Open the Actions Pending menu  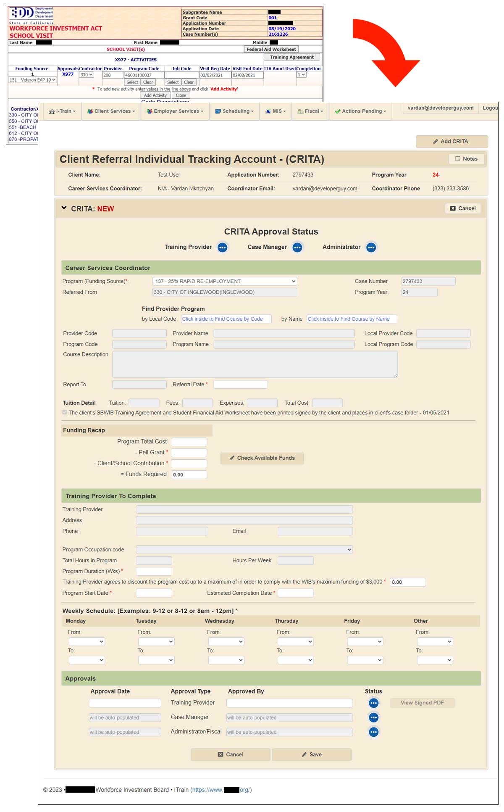360,111
